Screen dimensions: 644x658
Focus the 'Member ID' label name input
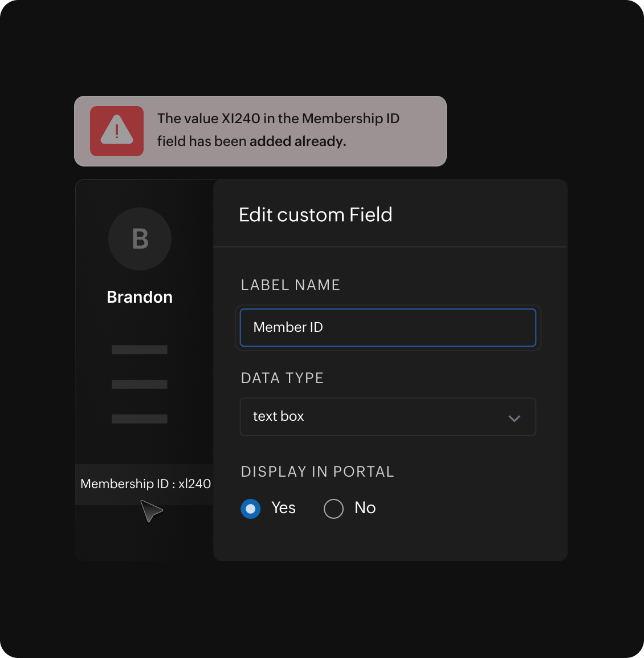coord(388,327)
